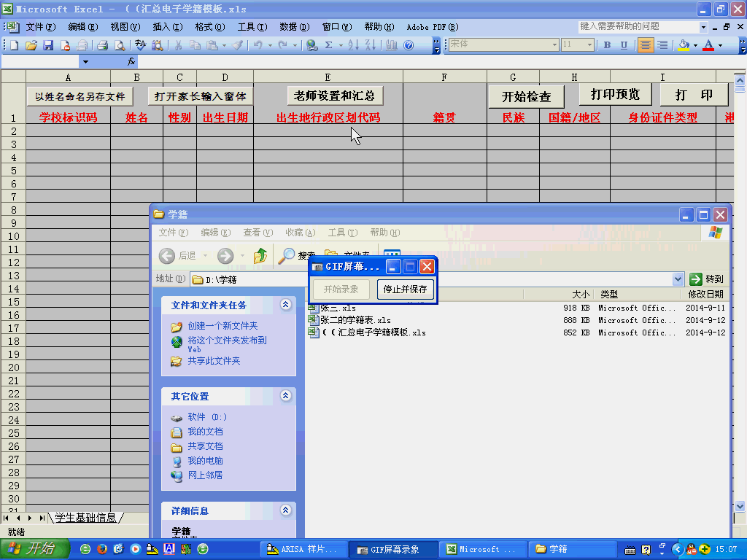Click the Excel Help question mark icon

click(x=409, y=45)
